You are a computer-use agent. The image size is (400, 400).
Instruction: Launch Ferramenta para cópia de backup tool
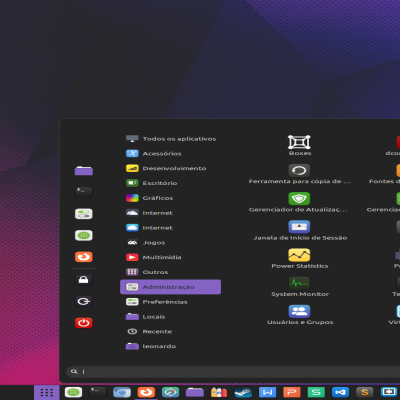click(299, 174)
